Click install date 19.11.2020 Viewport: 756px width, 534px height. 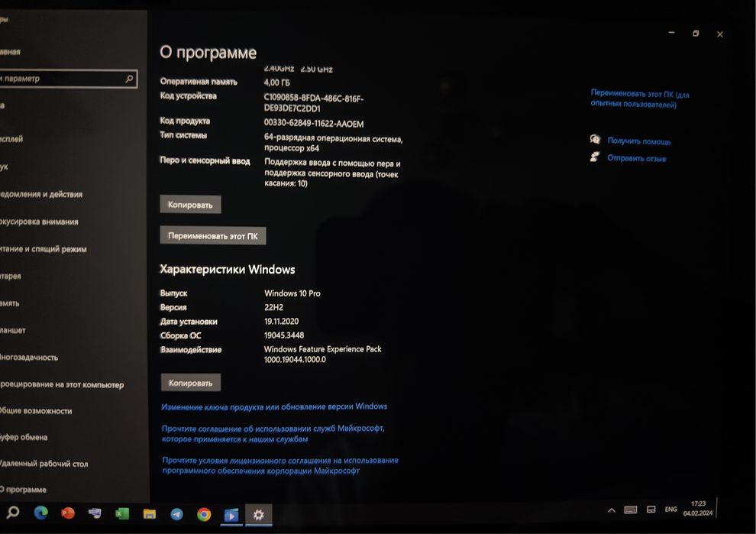(282, 322)
